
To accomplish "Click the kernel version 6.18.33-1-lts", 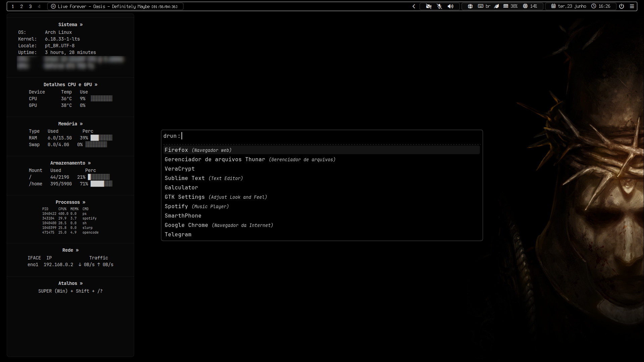I will coord(62,39).
